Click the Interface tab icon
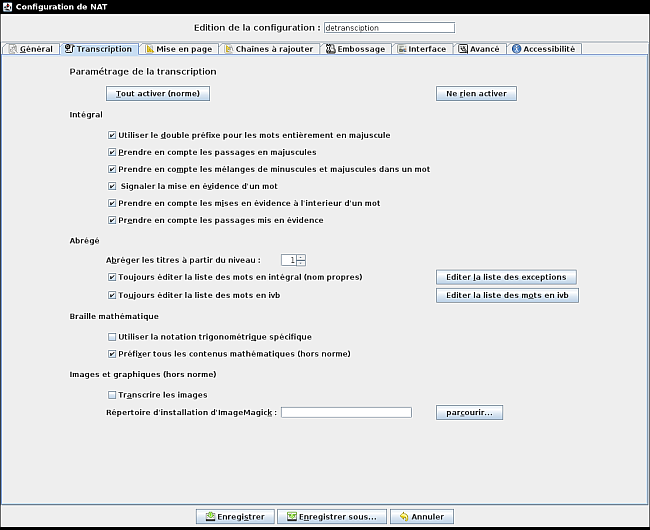This screenshot has height=530, width=650. tap(401, 48)
